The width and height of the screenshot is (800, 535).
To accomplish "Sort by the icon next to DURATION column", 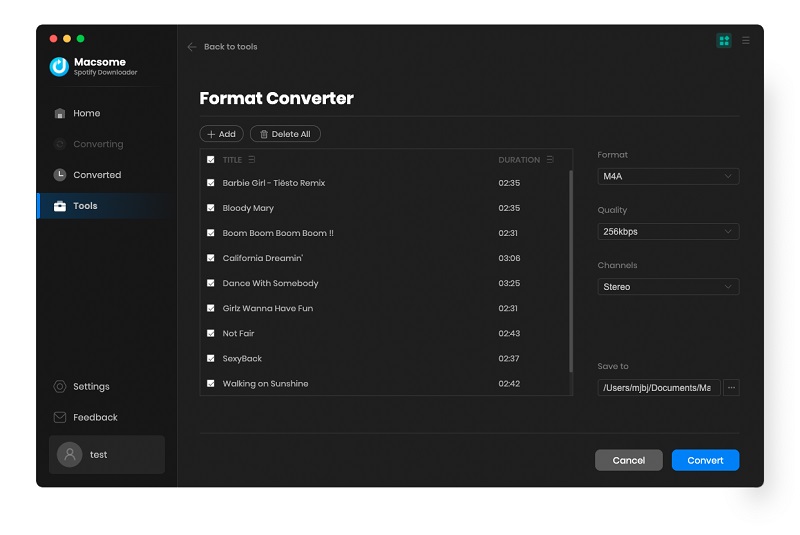I will pyautogui.click(x=550, y=160).
